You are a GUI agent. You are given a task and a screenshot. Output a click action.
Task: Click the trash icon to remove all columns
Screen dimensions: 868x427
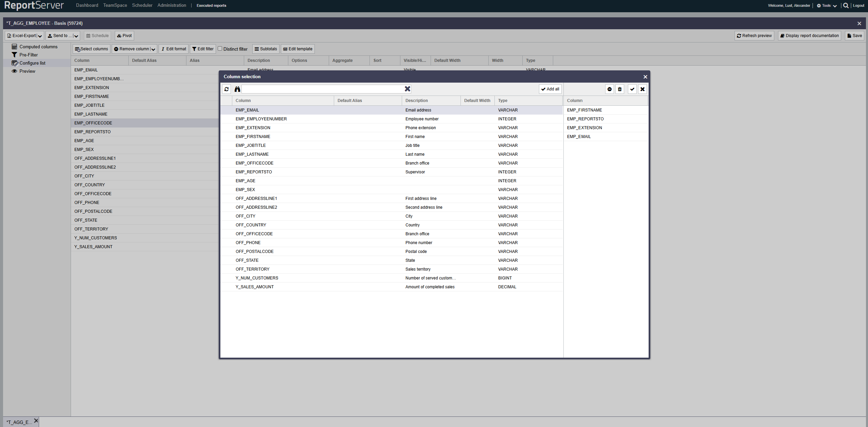(x=619, y=89)
